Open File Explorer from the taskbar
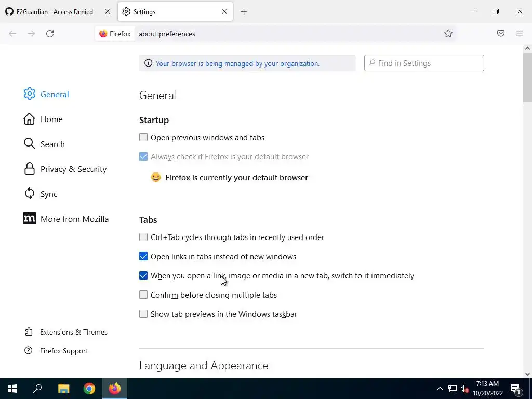 click(x=63, y=389)
